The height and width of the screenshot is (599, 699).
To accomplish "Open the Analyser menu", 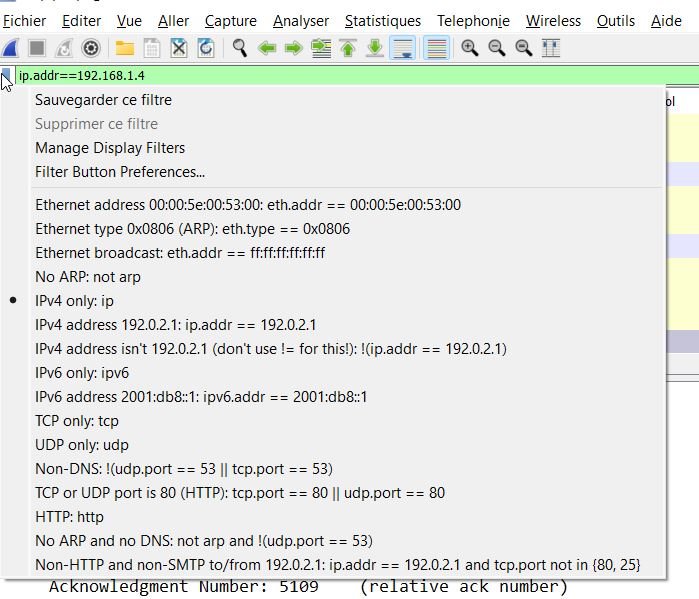I will point(301,21).
